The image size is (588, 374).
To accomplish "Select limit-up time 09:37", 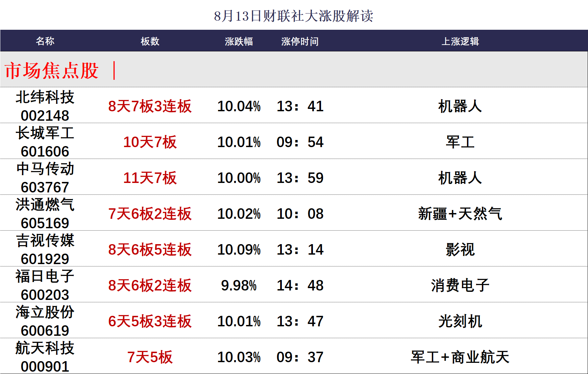I will [300, 357].
